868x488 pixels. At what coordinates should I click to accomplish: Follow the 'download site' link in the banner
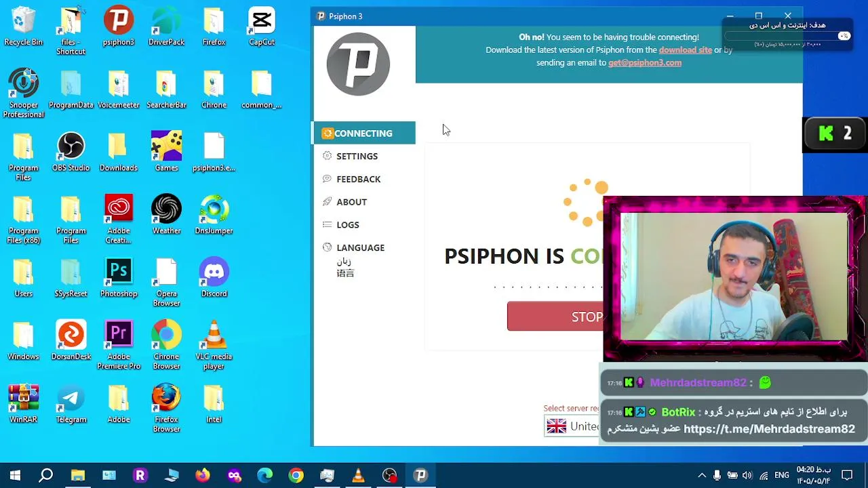[685, 49]
